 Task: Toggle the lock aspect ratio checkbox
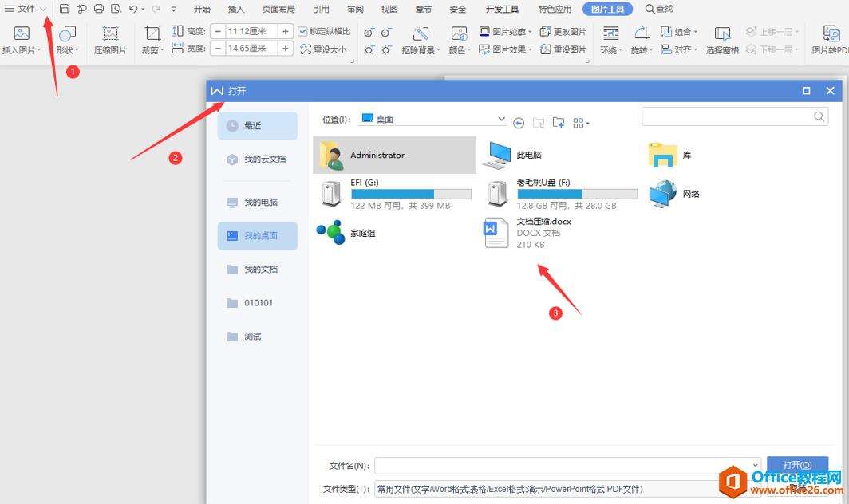coord(302,31)
